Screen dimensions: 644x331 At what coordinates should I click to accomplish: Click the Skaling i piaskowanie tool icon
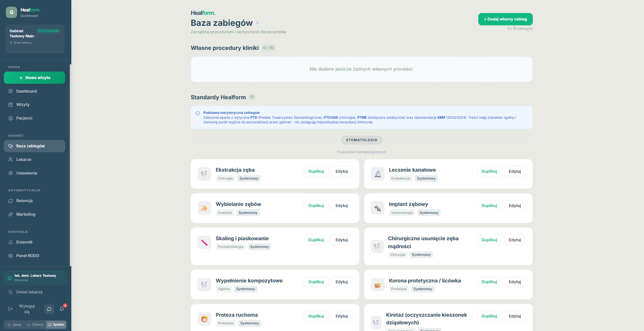[x=204, y=242]
